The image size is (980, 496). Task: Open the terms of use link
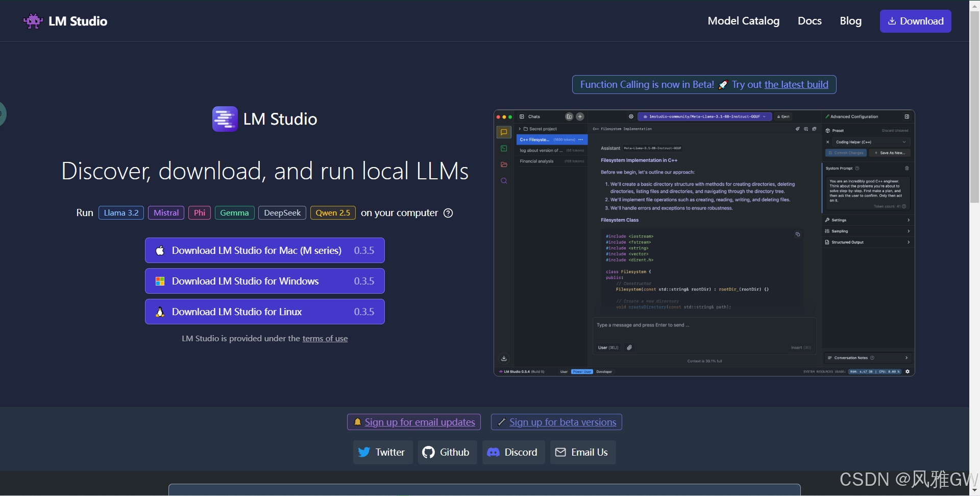(x=325, y=339)
